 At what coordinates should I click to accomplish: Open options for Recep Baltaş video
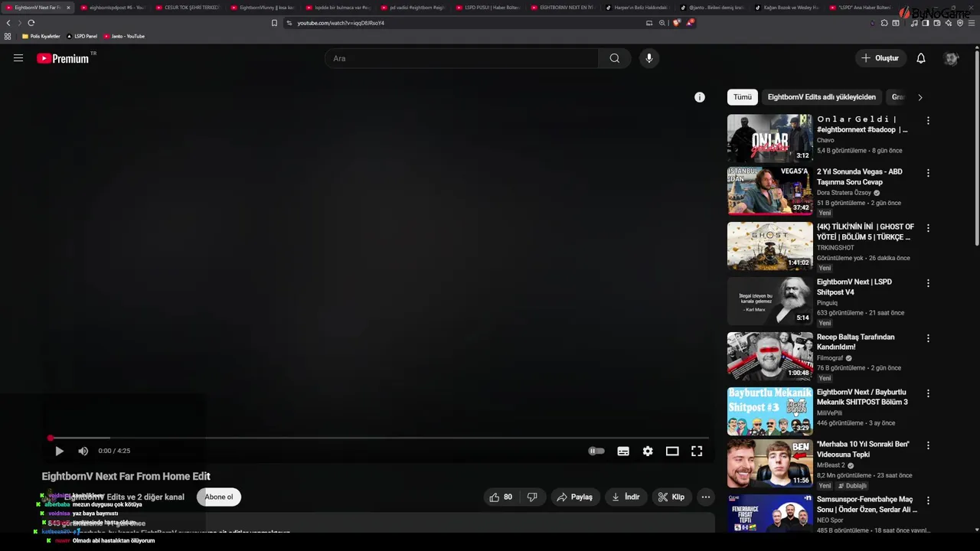[x=928, y=338]
